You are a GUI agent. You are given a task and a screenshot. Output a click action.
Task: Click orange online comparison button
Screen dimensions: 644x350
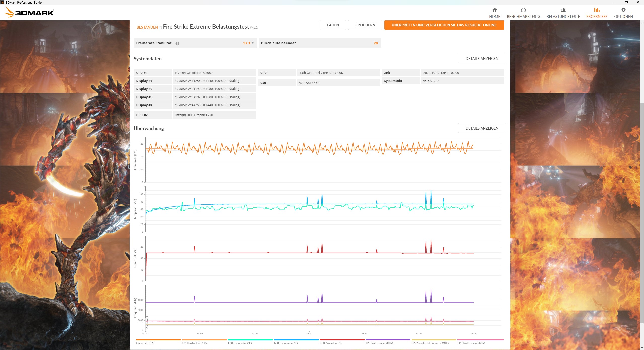(444, 25)
